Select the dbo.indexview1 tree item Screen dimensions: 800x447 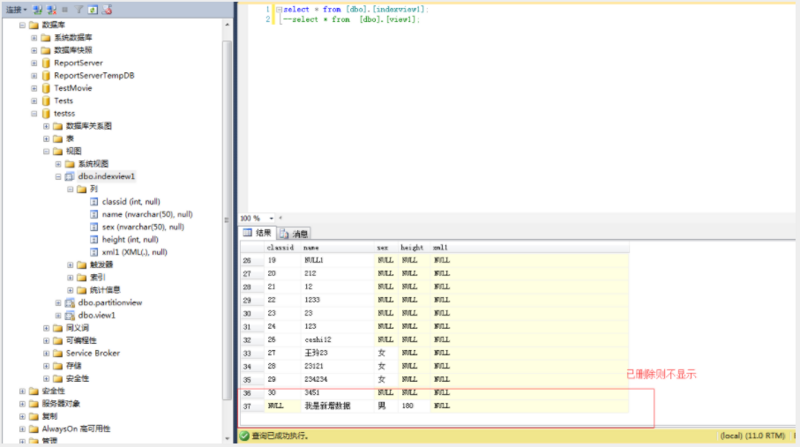[106, 177]
